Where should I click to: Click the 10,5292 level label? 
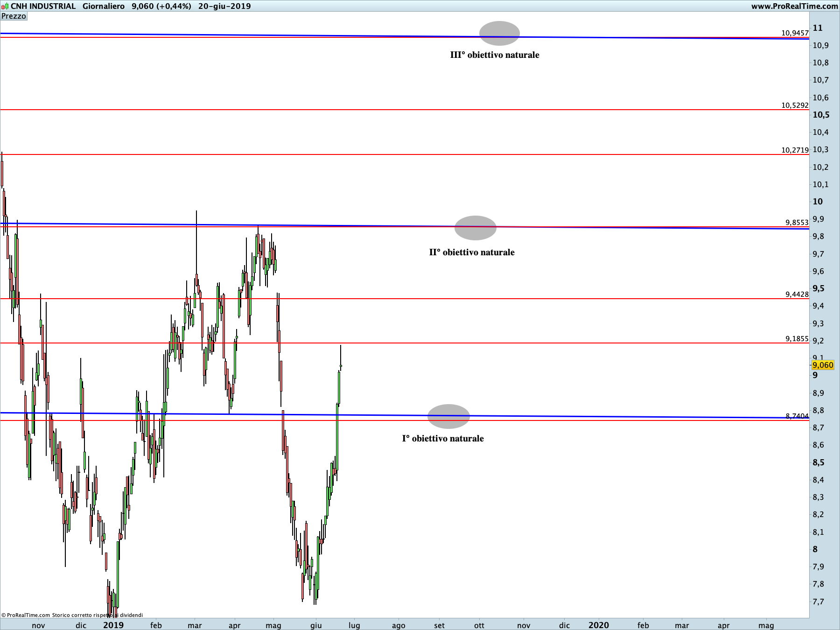795,105
